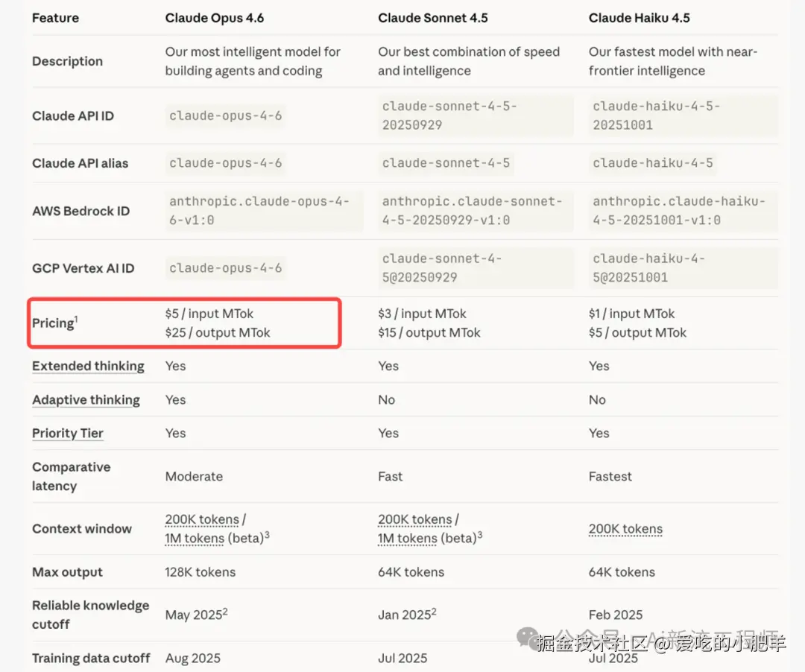Viewport: 805px width, 672px height.
Task: Click the Comparative latency row label
Action: point(71,476)
